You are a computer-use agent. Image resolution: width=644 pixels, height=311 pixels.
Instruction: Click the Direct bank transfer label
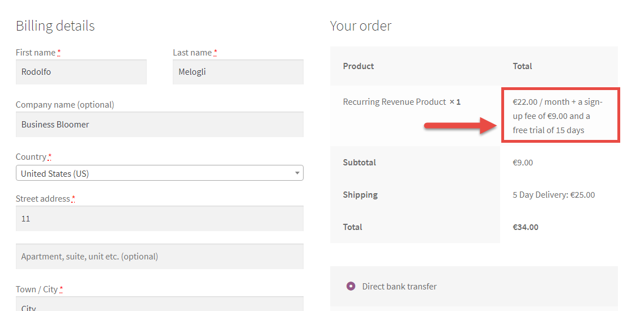click(399, 286)
